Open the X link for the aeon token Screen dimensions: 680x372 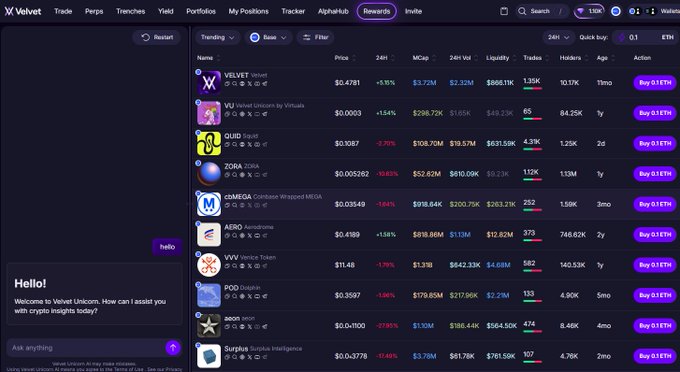click(x=249, y=326)
